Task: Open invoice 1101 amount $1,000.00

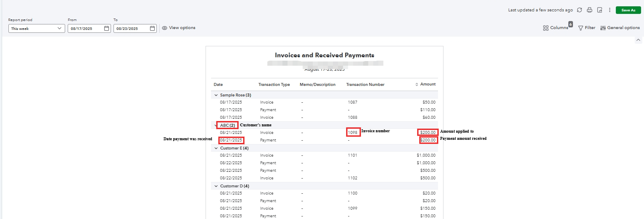Action: coord(426,155)
